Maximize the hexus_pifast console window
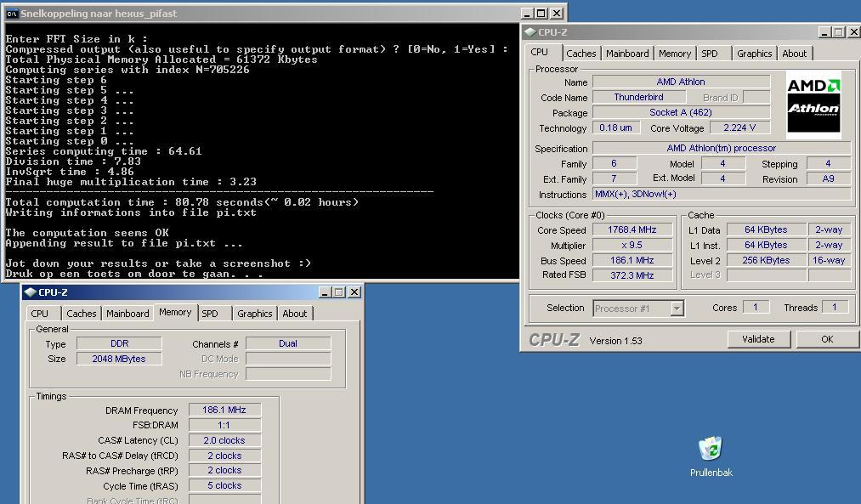Screen dimensions: 861x504 [541, 14]
